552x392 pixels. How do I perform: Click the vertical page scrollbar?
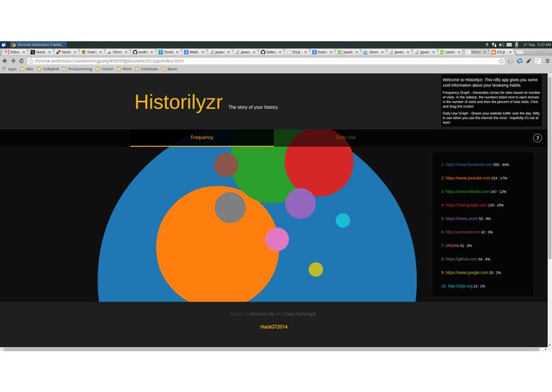550,169
